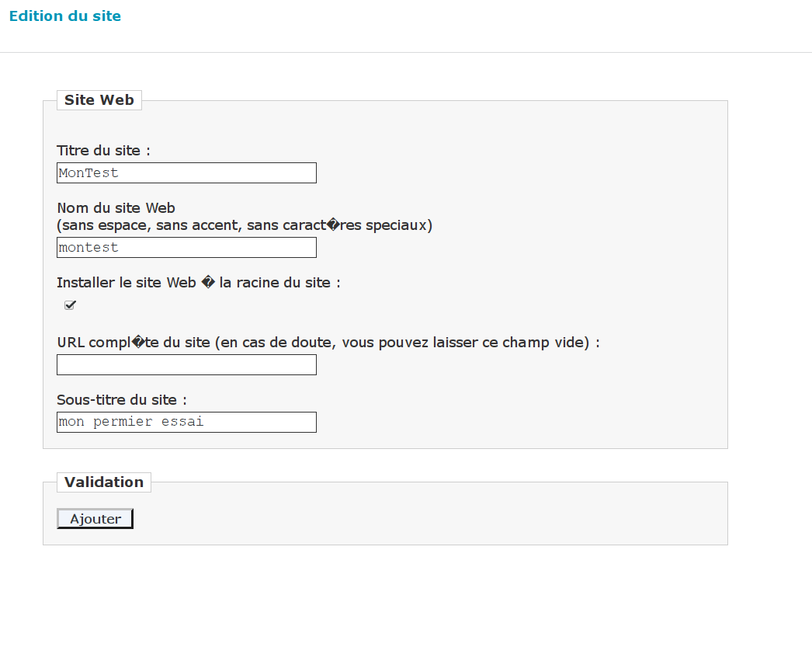The image size is (812, 651).
Task: Focus the Titre du site input field
Action: (186, 172)
